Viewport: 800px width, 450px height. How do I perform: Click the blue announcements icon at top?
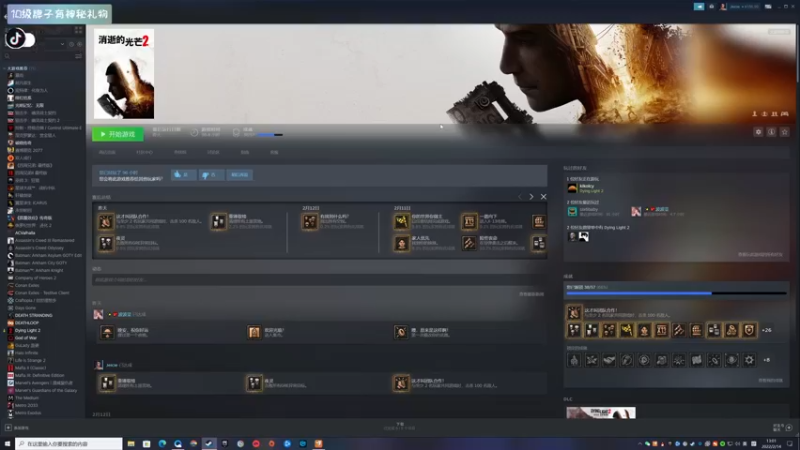pyautogui.click(x=699, y=7)
